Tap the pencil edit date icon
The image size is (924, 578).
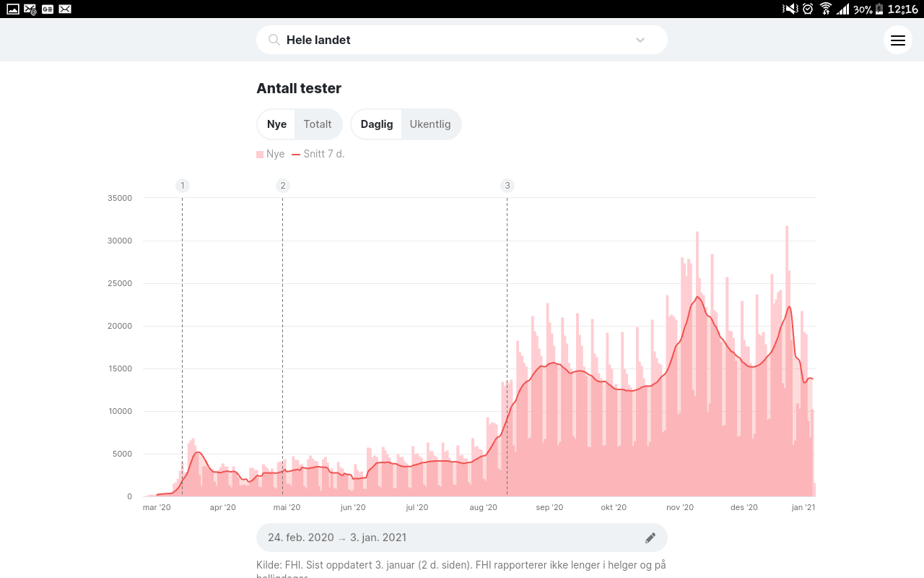click(650, 538)
